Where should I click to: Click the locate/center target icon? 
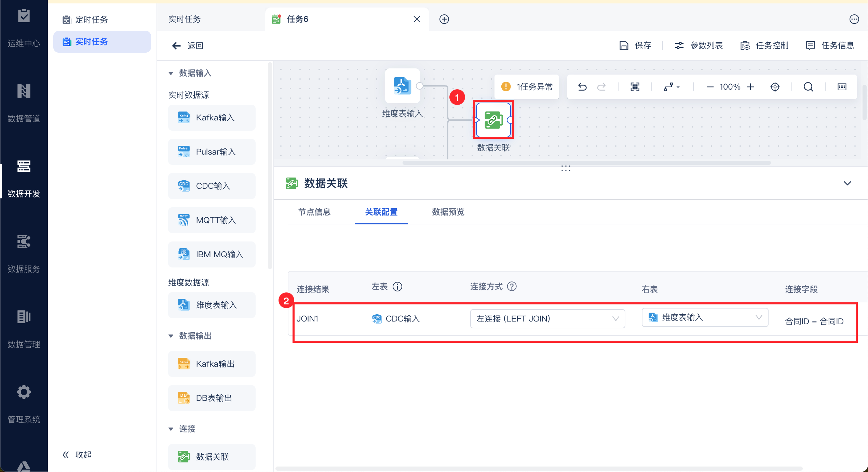click(x=775, y=87)
